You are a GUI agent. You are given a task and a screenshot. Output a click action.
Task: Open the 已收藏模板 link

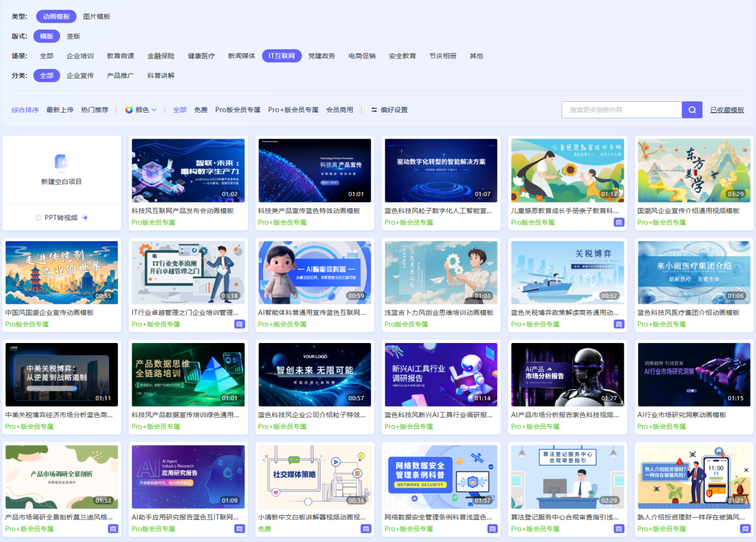[x=727, y=110]
